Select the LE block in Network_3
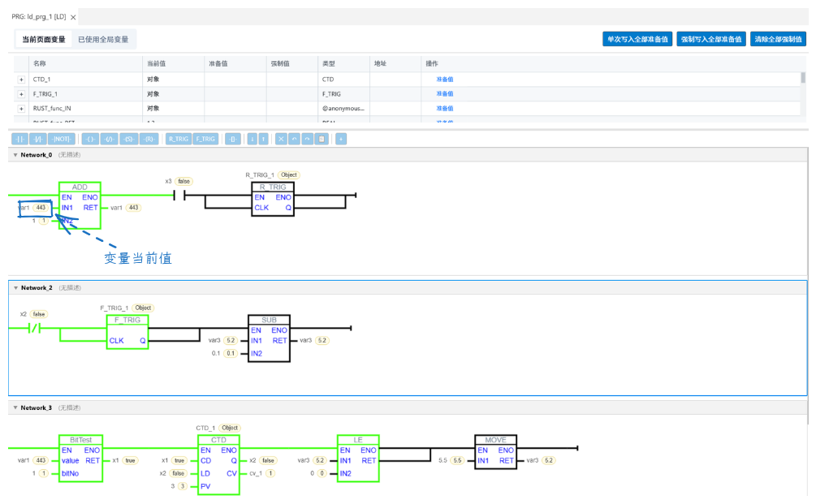This screenshot has width=816, height=504. pos(358,459)
